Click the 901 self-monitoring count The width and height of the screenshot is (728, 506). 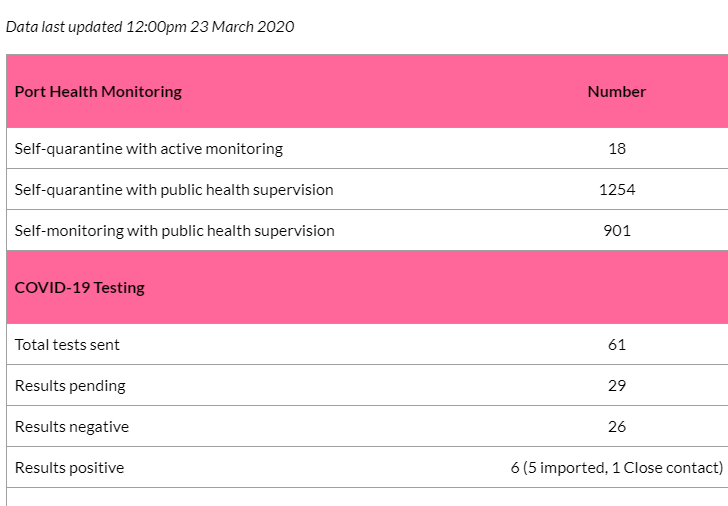[617, 231]
